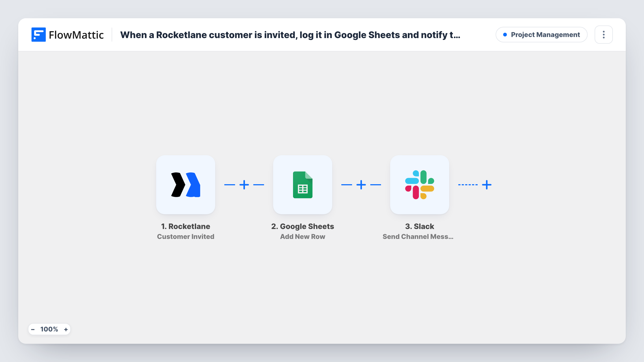Add step between Rocketlane and Google Sheets

pos(244,185)
